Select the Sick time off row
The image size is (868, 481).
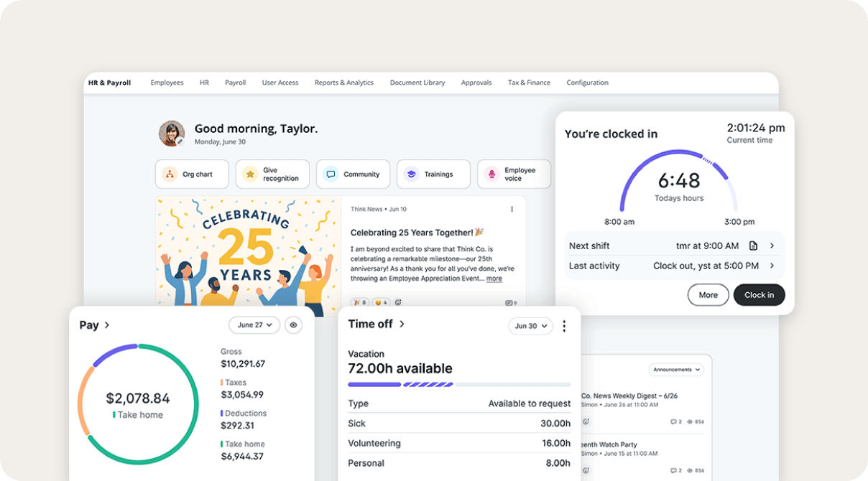tap(459, 424)
